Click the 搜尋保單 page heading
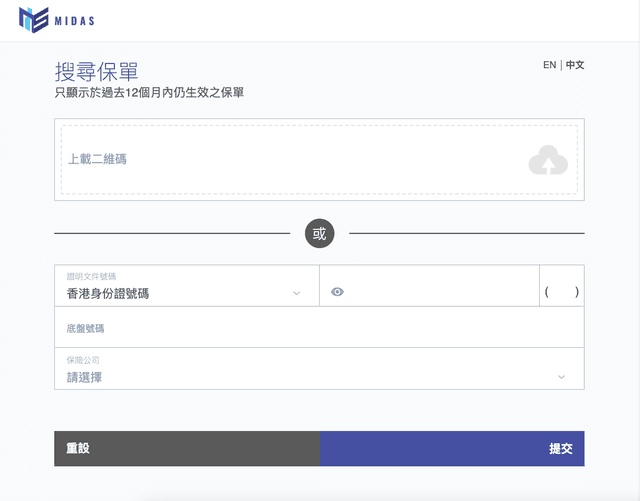 click(x=96, y=72)
